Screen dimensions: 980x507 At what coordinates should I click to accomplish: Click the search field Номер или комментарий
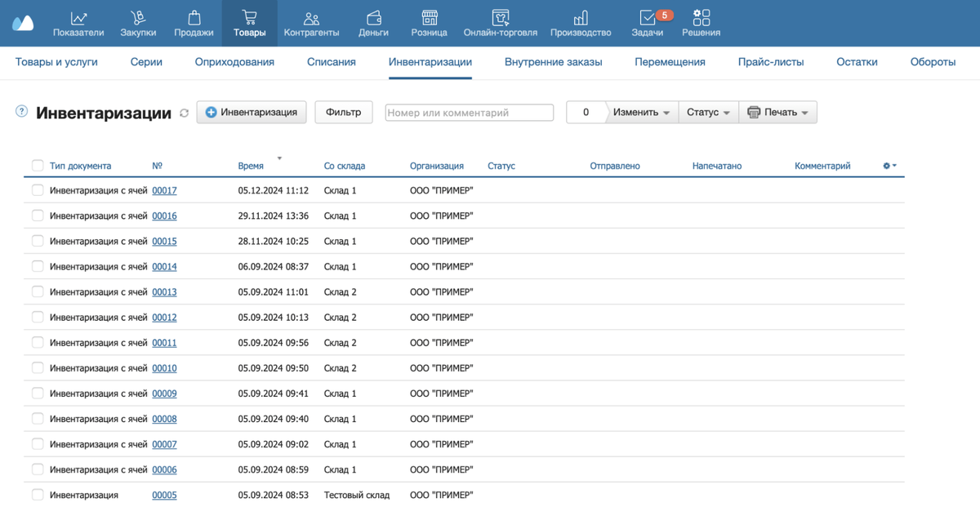(470, 113)
